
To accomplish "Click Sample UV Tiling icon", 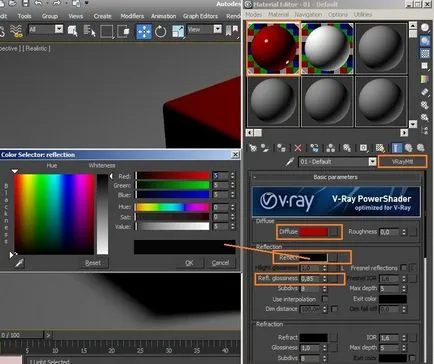I will point(425,66).
